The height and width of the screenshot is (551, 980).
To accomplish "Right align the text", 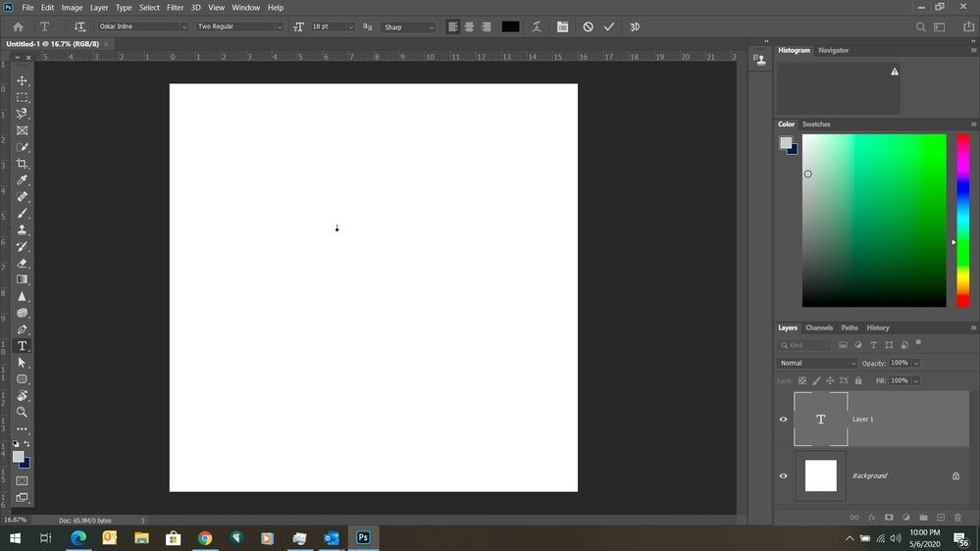I will (486, 26).
